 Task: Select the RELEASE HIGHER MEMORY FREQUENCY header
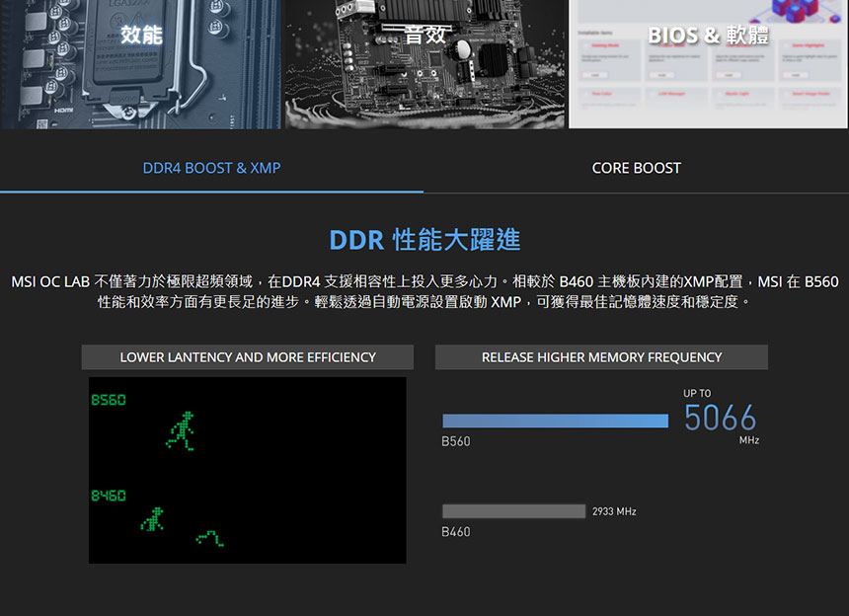pyautogui.click(x=601, y=357)
